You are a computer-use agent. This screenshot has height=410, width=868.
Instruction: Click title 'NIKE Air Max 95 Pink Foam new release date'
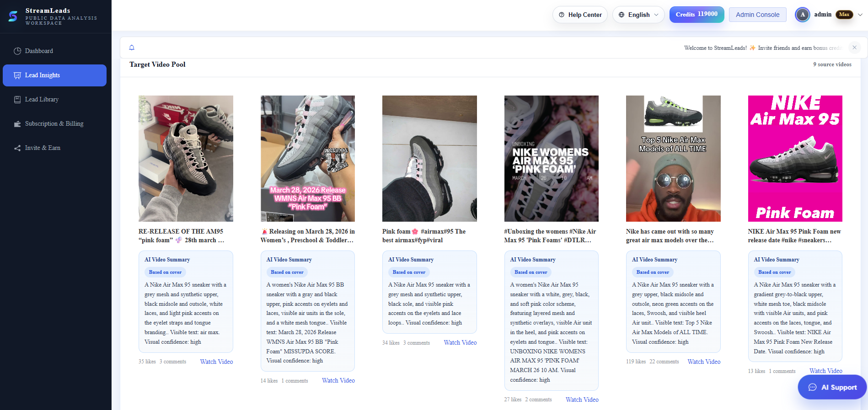click(794, 236)
